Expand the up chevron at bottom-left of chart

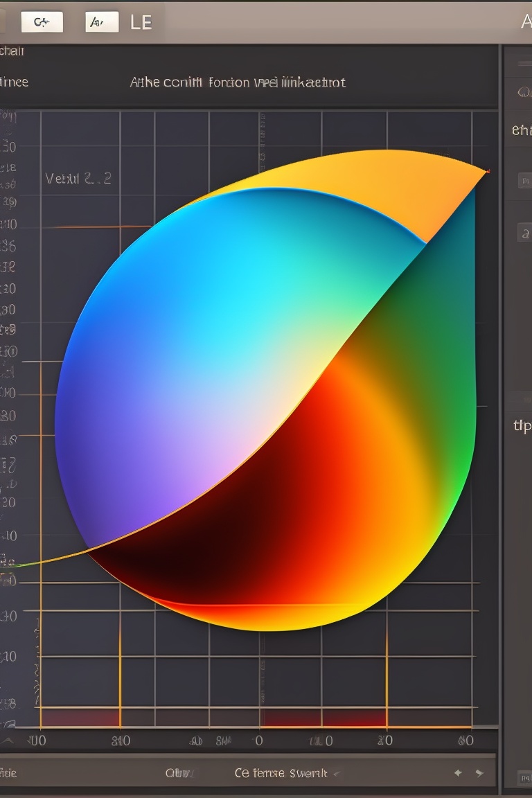pyautogui.click(x=7, y=741)
